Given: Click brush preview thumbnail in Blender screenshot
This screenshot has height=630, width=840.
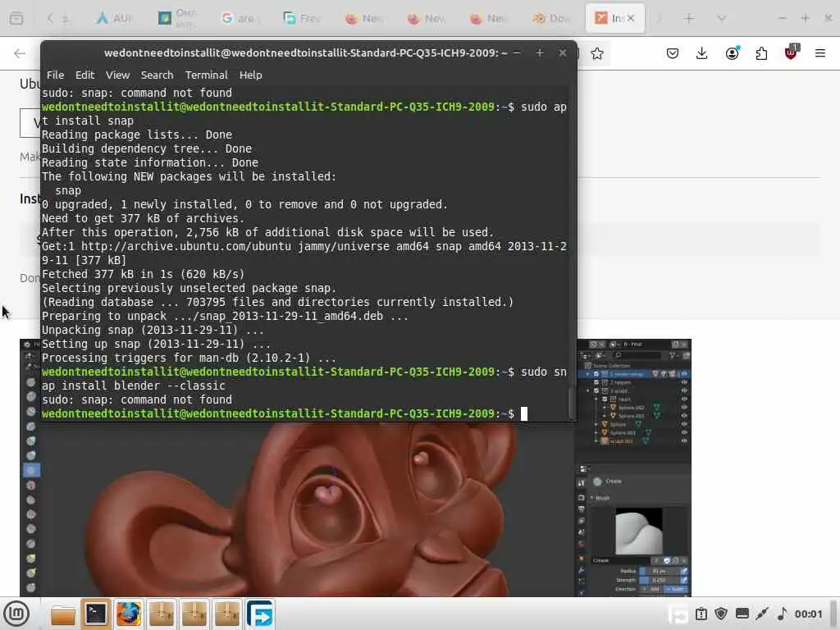Looking at the screenshot, I should pos(638,531).
